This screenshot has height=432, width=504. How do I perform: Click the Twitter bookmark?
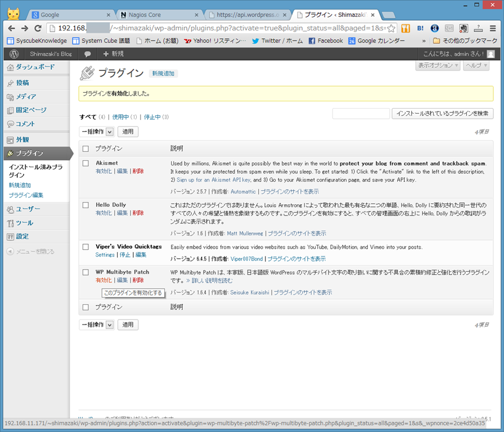[277, 41]
